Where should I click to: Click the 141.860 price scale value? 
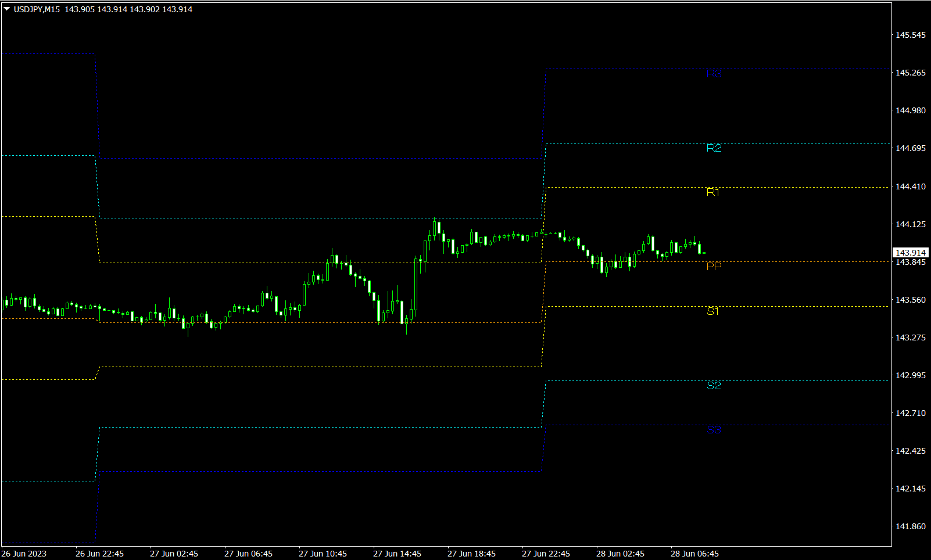[x=911, y=526]
